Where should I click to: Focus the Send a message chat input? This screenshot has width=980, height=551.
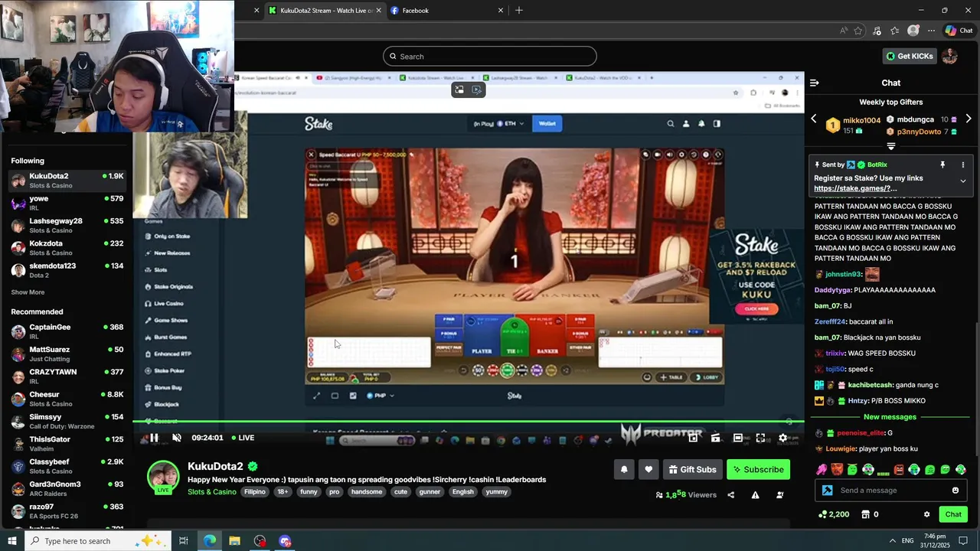coord(893,491)
